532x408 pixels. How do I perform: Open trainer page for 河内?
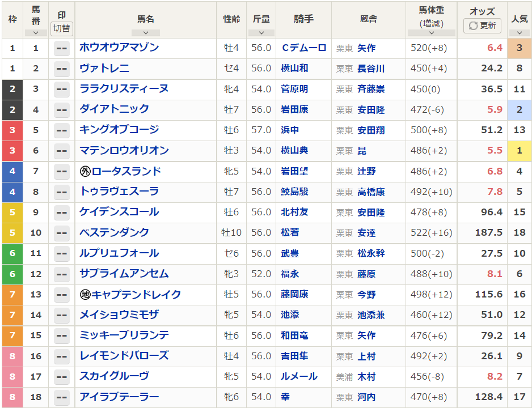(366, 397)
